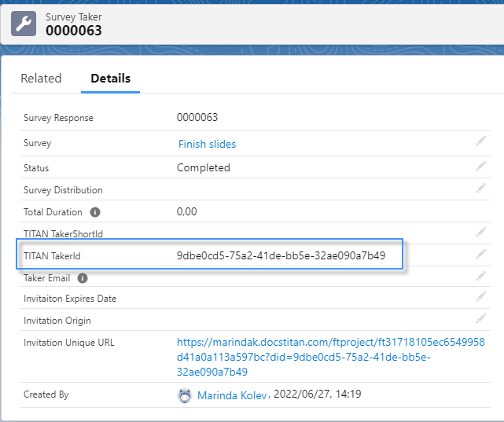The image size is (504, 422).
Task: Edit TITAN TakerShortId with pencil icon
Action: click(x=481, y=233)
